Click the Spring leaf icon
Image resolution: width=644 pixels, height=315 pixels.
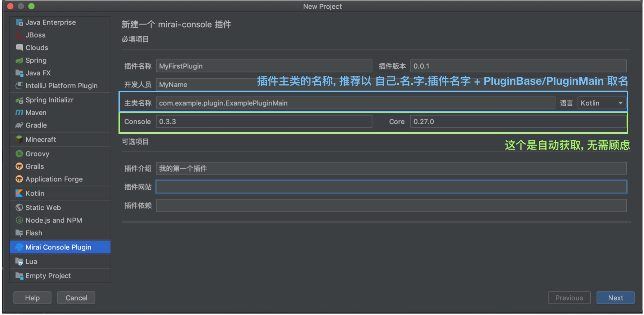(x=19, y=61)
